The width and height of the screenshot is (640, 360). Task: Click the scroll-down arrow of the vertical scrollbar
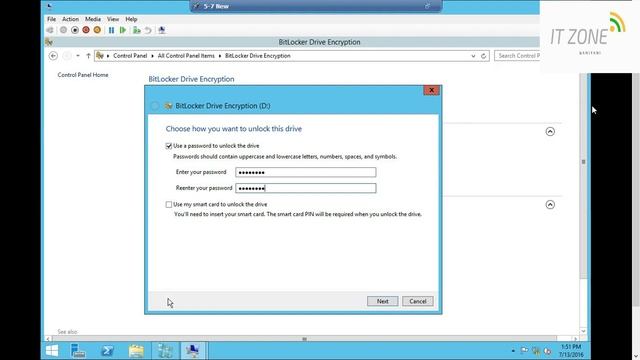click(x=583, y=331)
